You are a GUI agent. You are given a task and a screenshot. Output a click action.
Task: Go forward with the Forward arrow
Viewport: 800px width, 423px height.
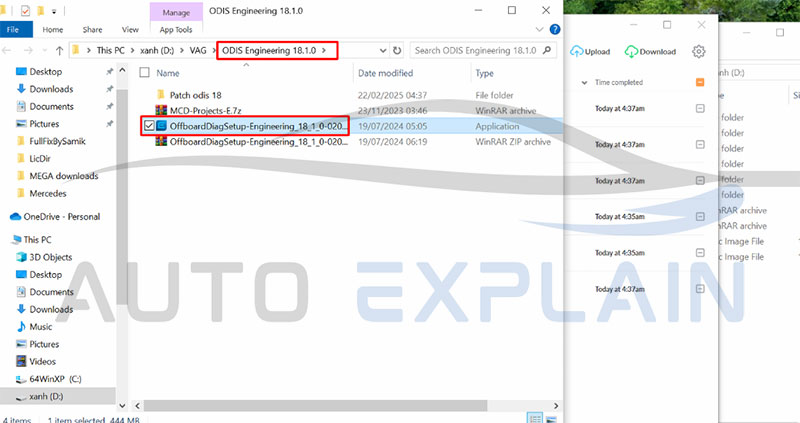pyautogui.click(x=29, y=51)
